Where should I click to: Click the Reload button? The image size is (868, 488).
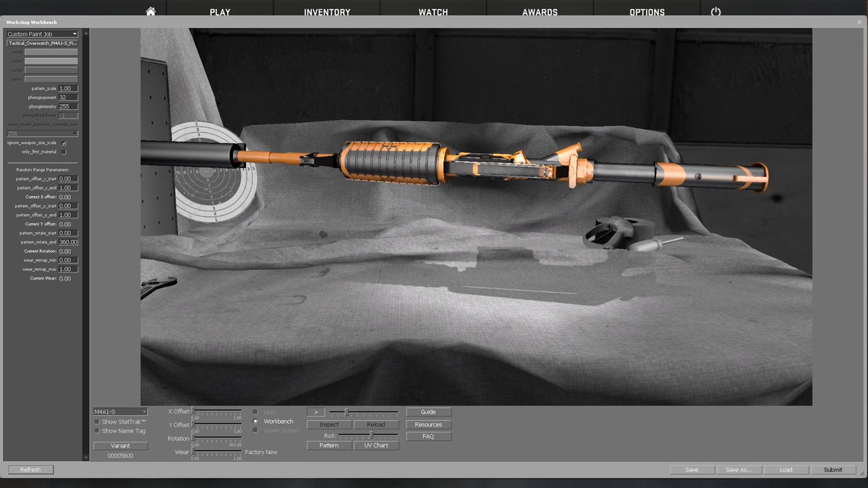376,424
